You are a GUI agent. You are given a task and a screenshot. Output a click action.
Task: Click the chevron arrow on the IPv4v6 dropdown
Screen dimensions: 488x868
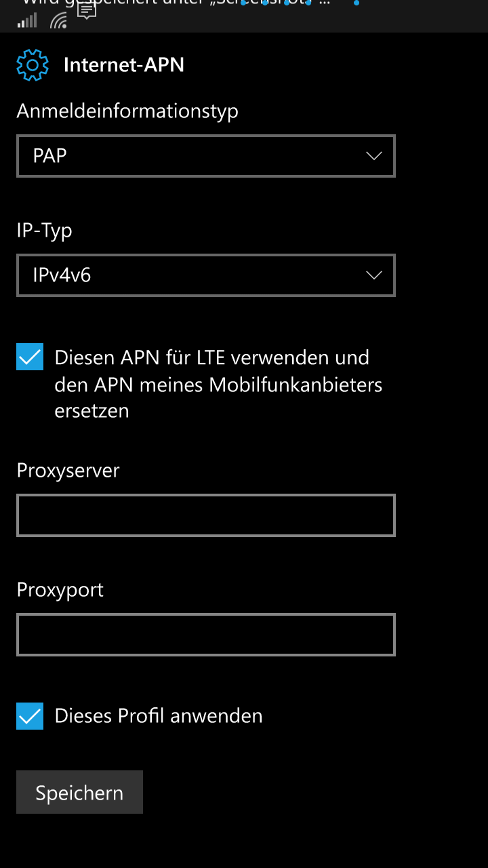[373, 275]
